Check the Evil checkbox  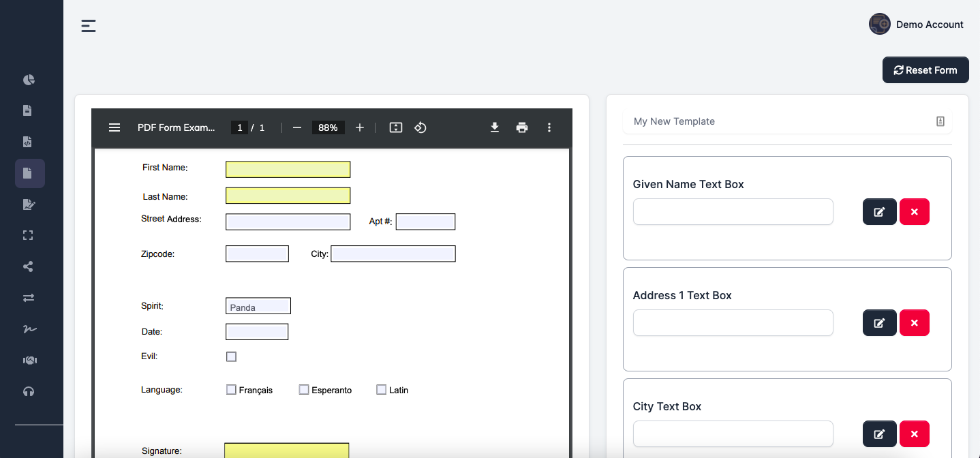click(x=232, y=356)
